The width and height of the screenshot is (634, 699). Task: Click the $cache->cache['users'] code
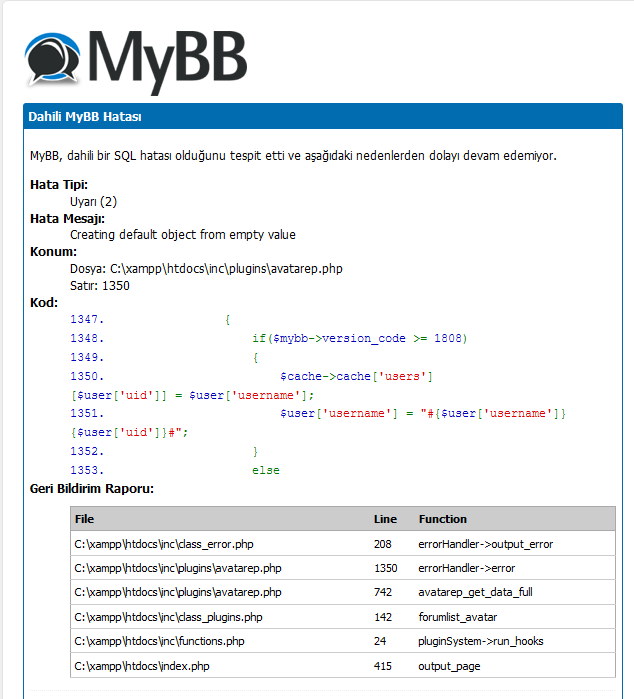point(356,376)
